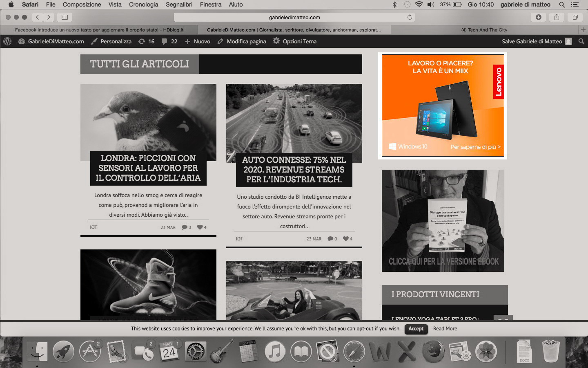The image size is (588, 368).
Task: Open the File menu
Action: tap(51, 4)
